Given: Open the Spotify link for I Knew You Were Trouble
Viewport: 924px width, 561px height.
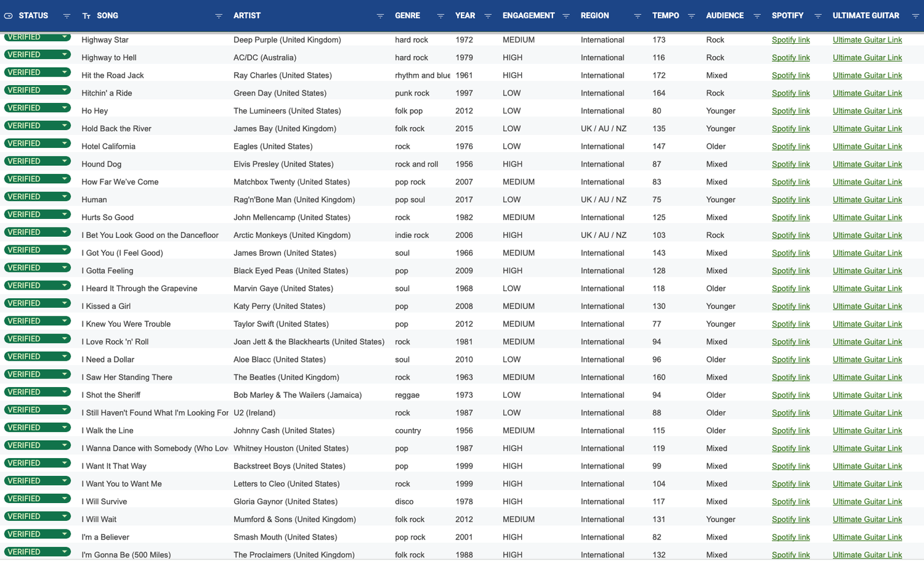Looking at the screenshot, I should coord(791,324).
